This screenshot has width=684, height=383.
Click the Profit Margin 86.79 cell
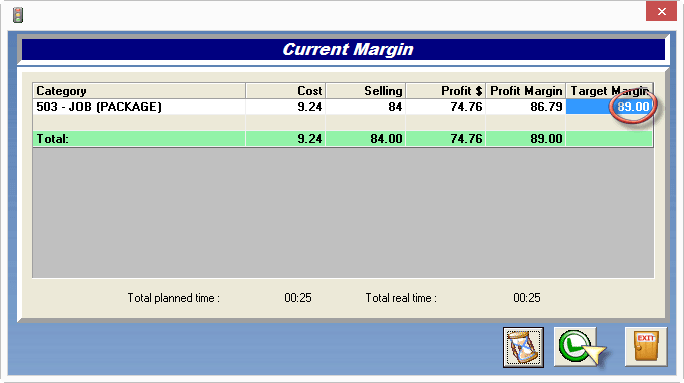[526, 107]
